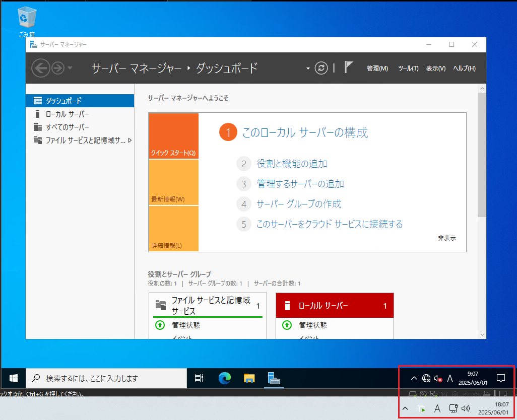This screenshot has height=420, width=517.
Task: Switch to the クイック スタート(Q) tile
Action: point(174,136)
